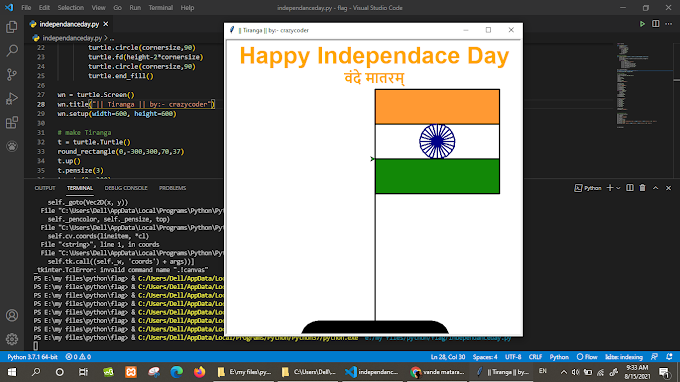Click the round_rectangle call on line 33

121,151
